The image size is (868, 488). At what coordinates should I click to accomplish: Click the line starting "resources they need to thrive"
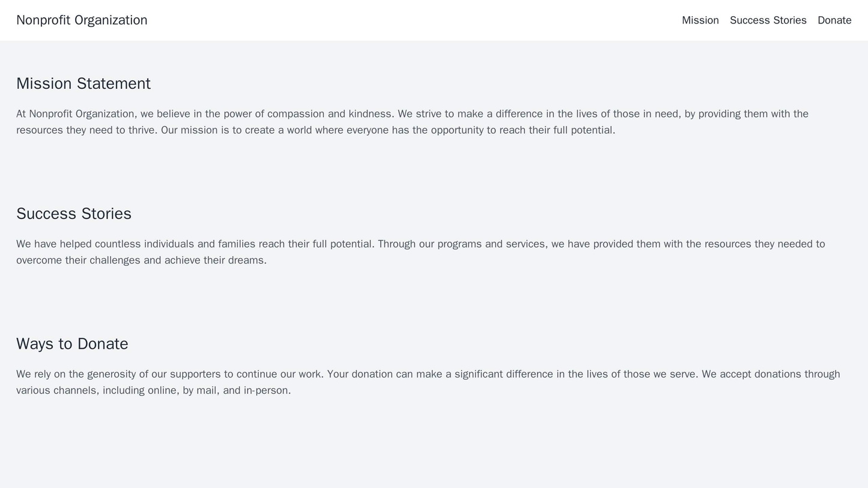tap(315, 130)
